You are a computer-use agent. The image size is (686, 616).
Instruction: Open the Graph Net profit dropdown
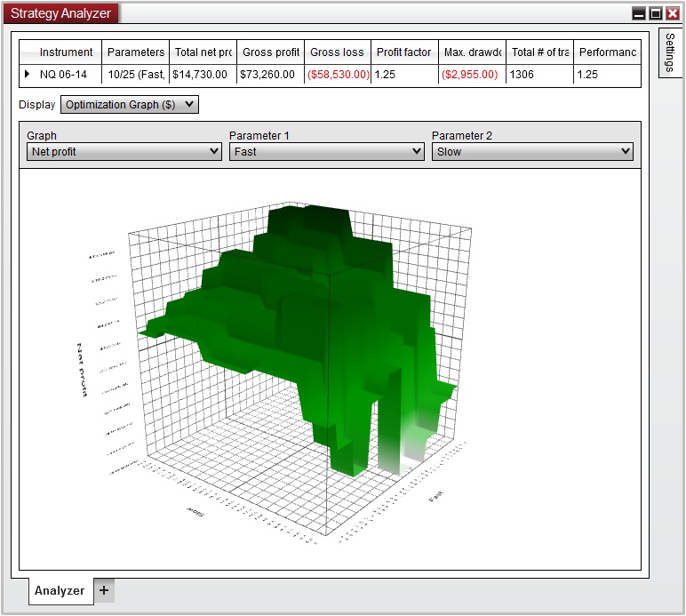coord(124,152)
